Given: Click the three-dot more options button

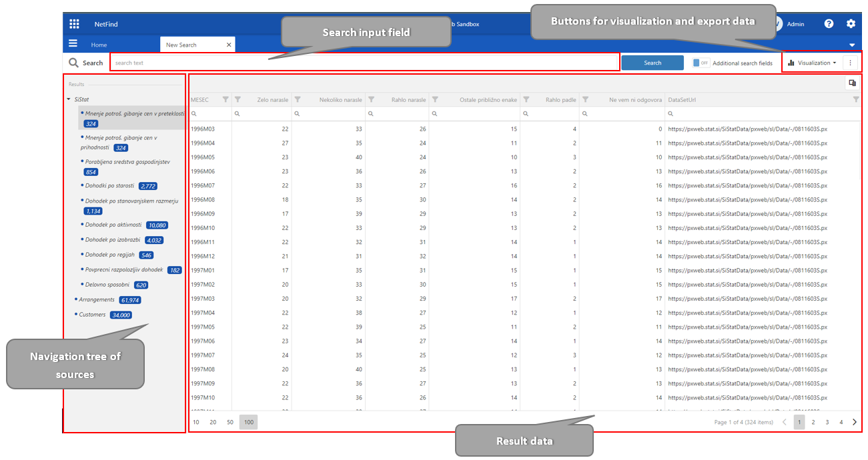Looking at the screenshot, I should tap(850, 63).
